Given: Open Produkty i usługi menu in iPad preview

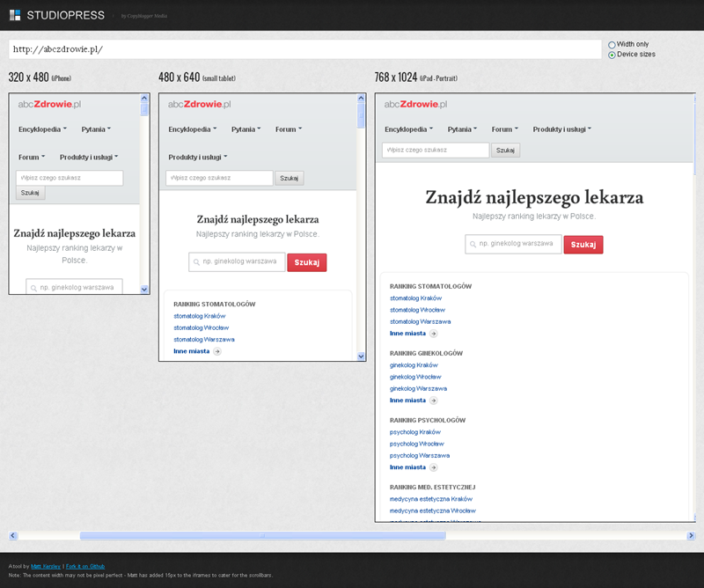Looking at the screenshot, I should point(561,129).
